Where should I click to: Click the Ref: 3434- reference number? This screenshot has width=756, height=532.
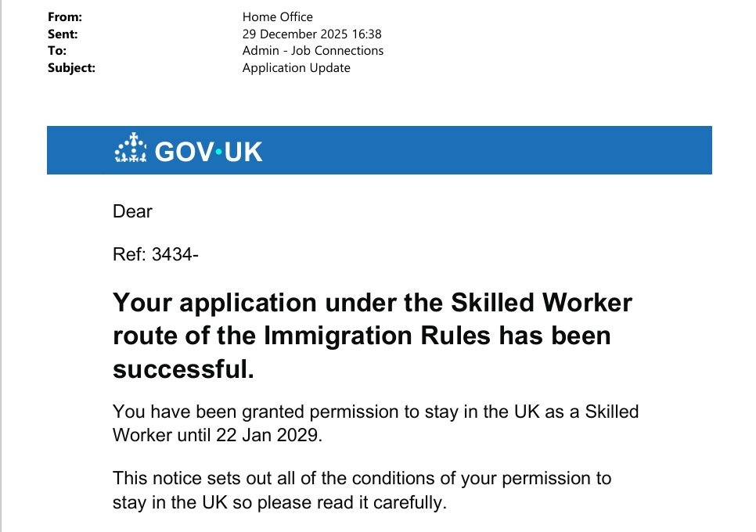[157, 253]
